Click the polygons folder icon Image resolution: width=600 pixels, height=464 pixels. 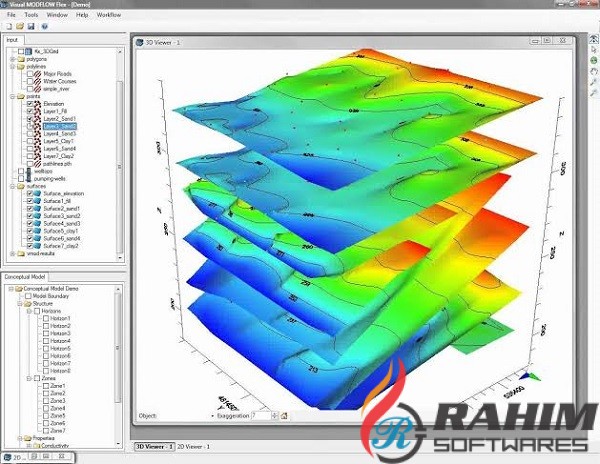[x=21, y=59]
